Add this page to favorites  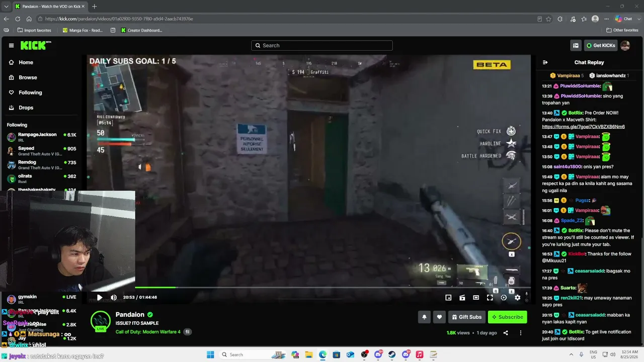(x=548, y=19)
